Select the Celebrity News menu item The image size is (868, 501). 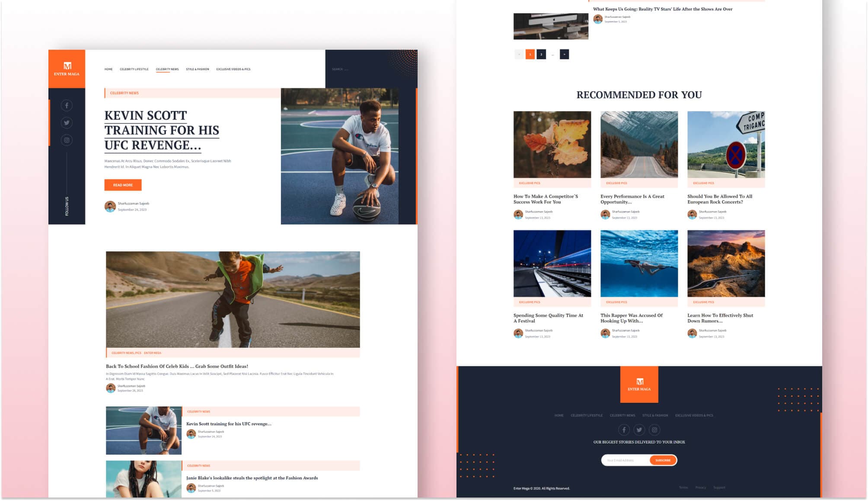pyautogui.click(x=167, y=69)
